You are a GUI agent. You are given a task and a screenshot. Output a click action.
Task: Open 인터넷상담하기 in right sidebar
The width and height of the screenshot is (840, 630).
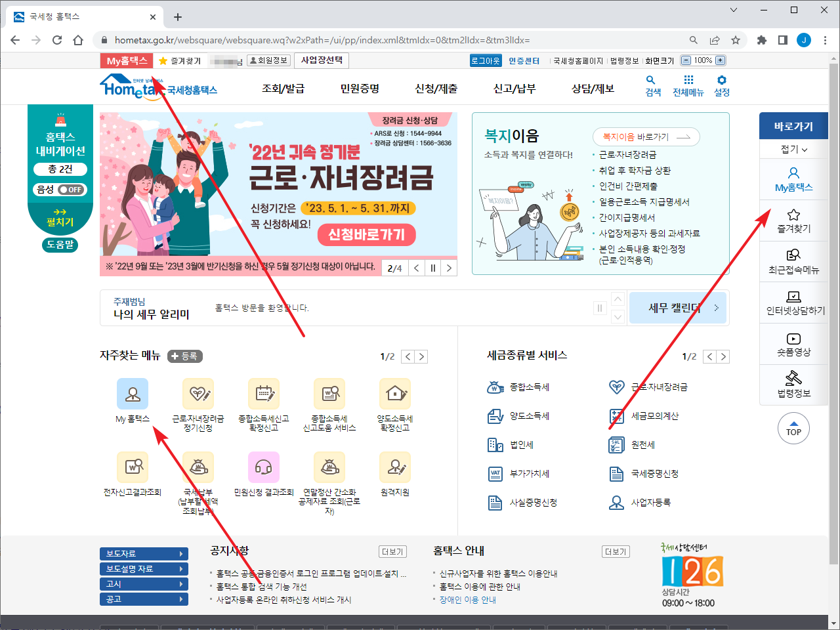click(793, 303)
